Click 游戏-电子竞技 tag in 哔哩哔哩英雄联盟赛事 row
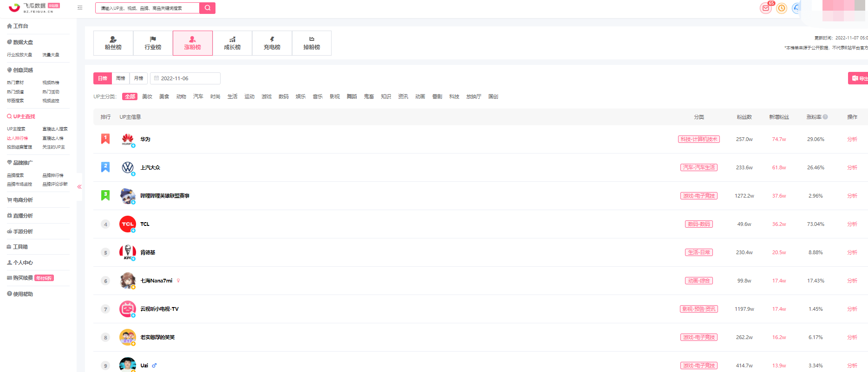Image resolution: width=868 pixels, height=372 pixels. (699, 196)
